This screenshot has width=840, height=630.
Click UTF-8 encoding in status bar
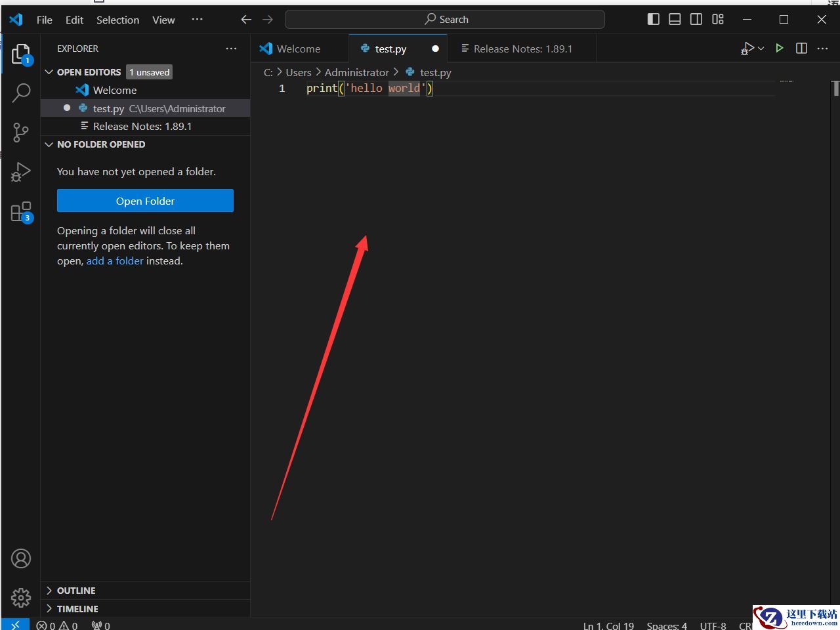[713, 625]
